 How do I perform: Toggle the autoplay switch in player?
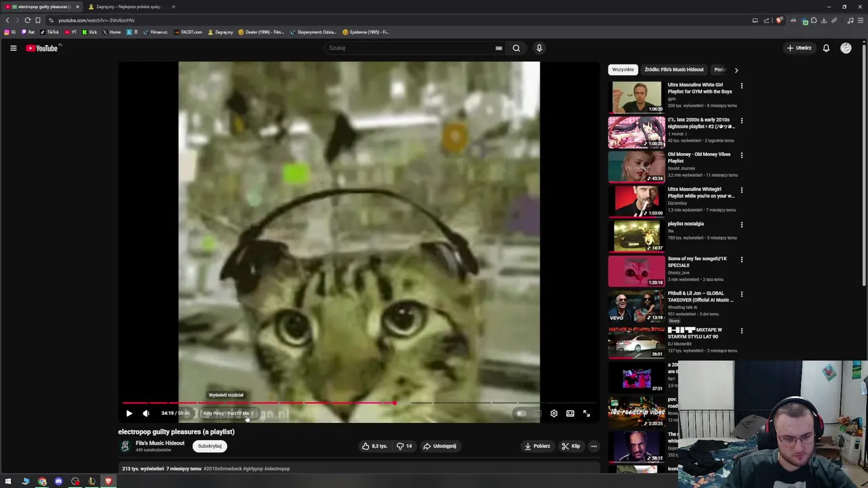click(x=521, y=413)
